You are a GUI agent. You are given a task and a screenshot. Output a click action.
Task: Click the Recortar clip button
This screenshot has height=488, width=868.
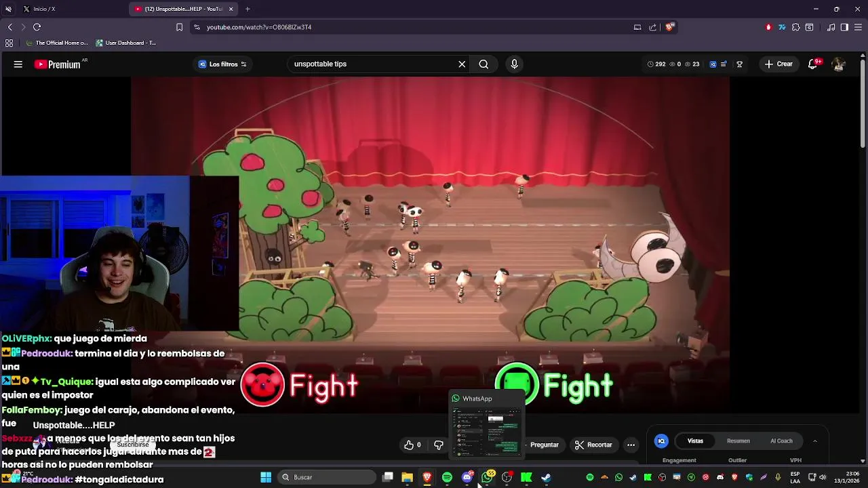593,445
